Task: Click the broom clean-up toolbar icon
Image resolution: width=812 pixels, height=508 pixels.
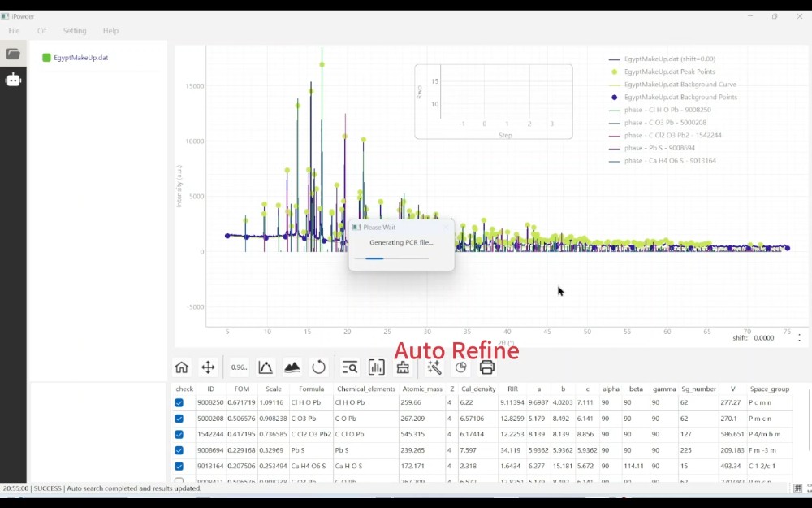Action: click(403, 367)
